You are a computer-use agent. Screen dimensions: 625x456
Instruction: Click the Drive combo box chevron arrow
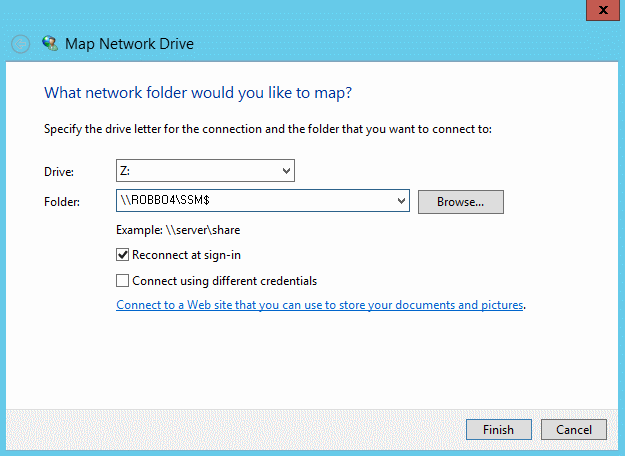[286, 171]
